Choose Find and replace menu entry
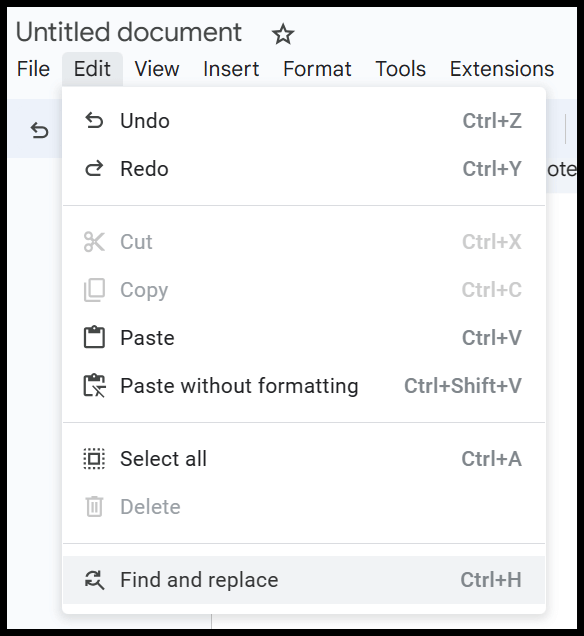Image resolution: width=584 pixels, height=636 pixels. click(x=304, y=580)
